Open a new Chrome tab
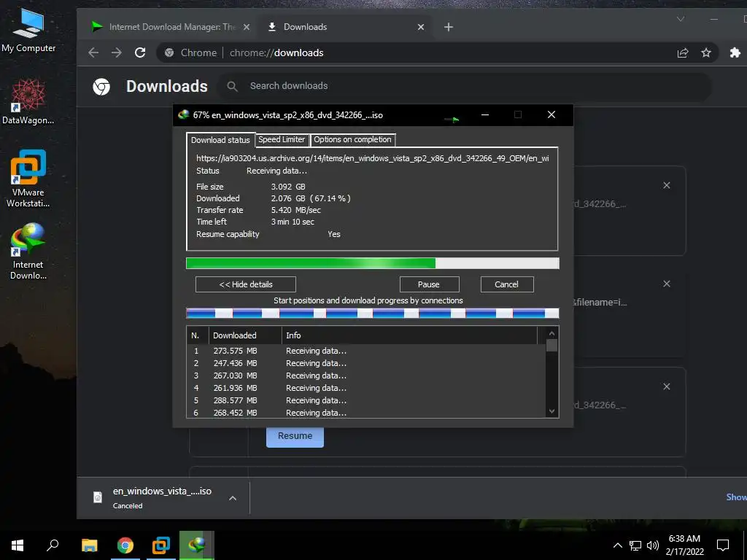 point(449,27)
